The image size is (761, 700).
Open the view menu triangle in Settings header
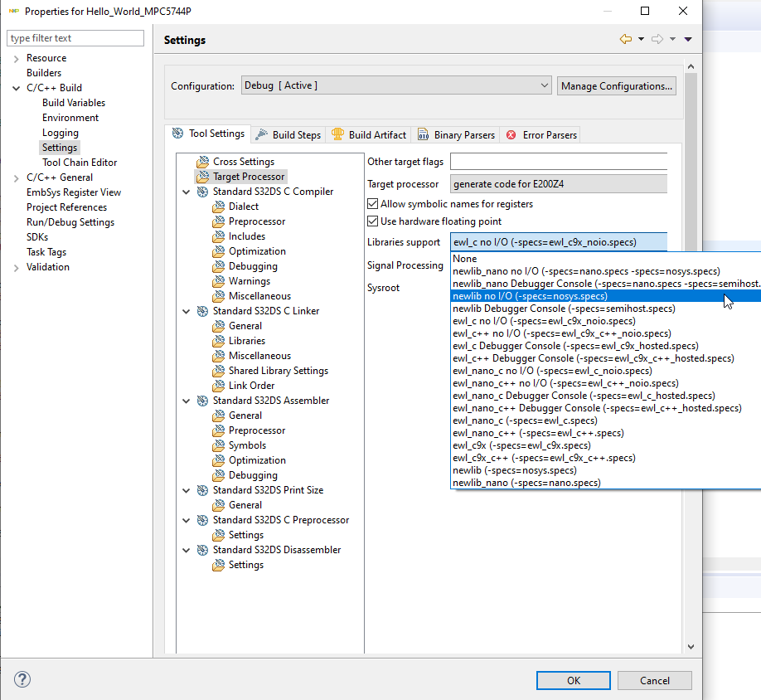pyautogui.click(x=688, y=39)
